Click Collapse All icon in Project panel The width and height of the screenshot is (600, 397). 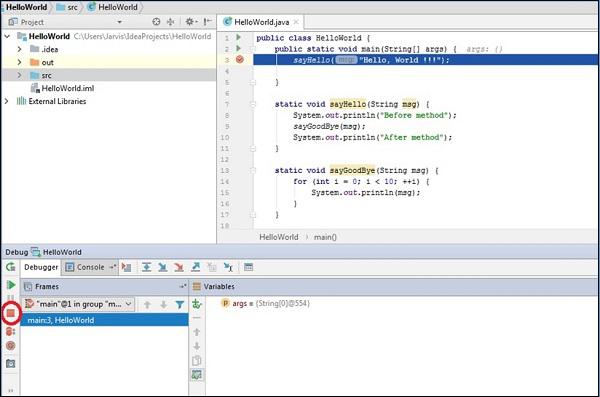[171, 22]
